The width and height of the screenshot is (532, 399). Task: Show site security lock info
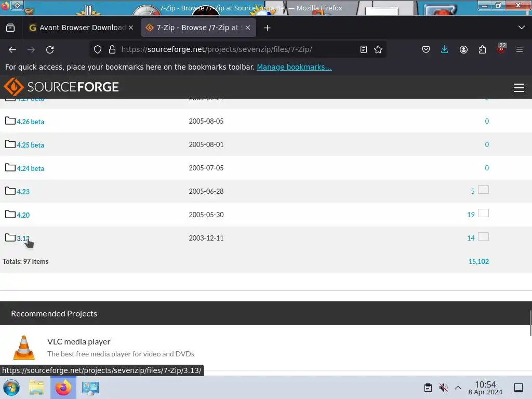point(112,49)
